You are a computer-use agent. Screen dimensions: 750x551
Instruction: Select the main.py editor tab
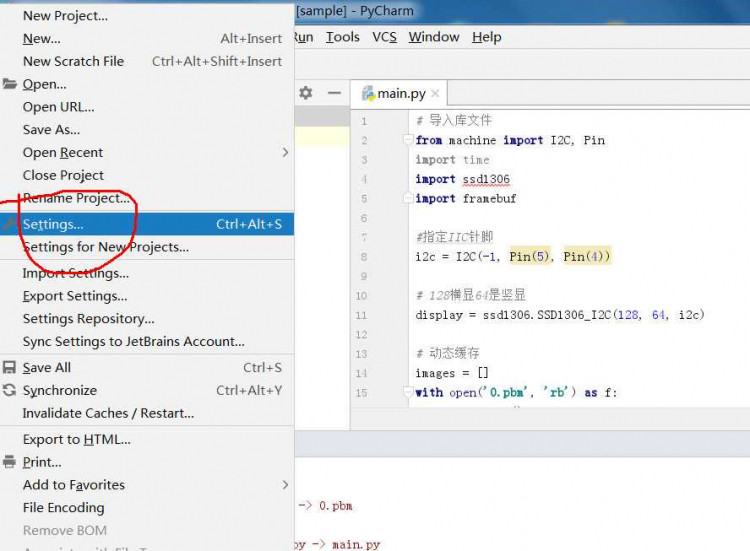398,93
